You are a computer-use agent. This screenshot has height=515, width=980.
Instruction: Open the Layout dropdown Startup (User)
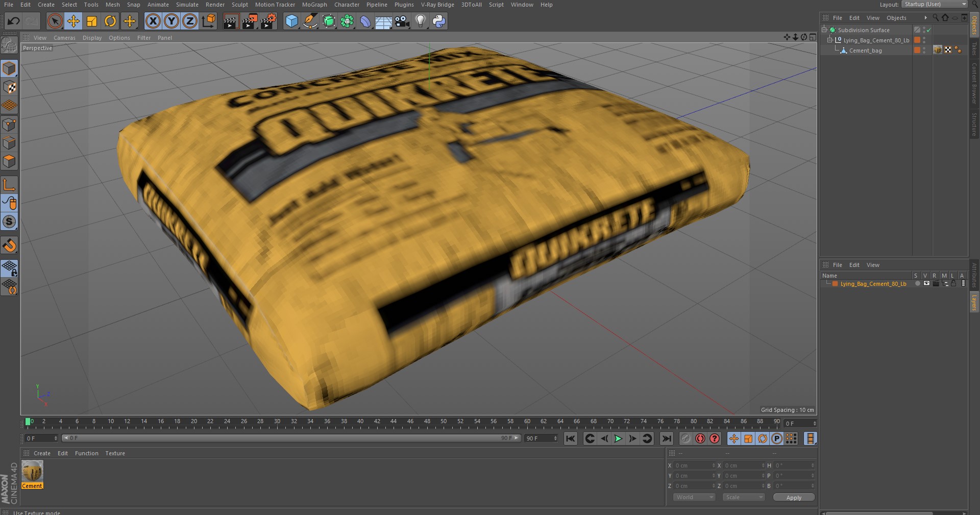(x=935, y=4)
